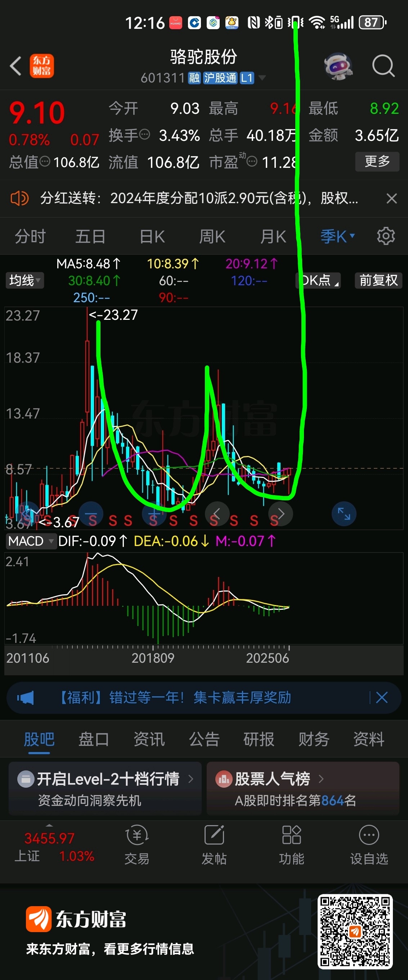Tap the QR code image
This screenshot has width=408, height=980.
point(355,931)
